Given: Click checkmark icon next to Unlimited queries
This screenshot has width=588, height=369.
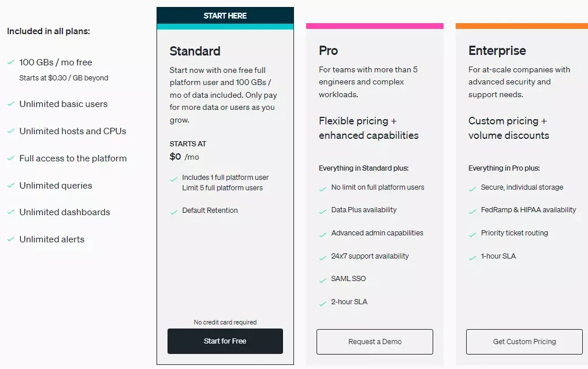Looking at the screenshot, I should click(11, 186).
